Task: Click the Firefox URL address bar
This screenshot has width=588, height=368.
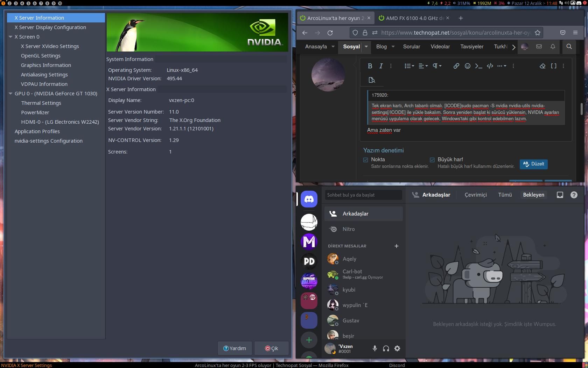Action: tap(446, 33)
